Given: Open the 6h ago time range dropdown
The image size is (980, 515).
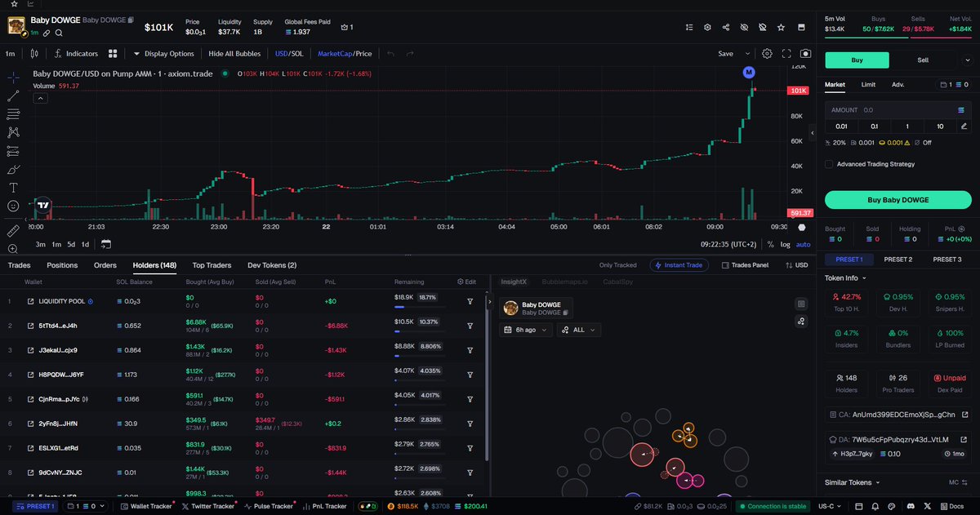Looking at the screenshot, I should [525, 330].
